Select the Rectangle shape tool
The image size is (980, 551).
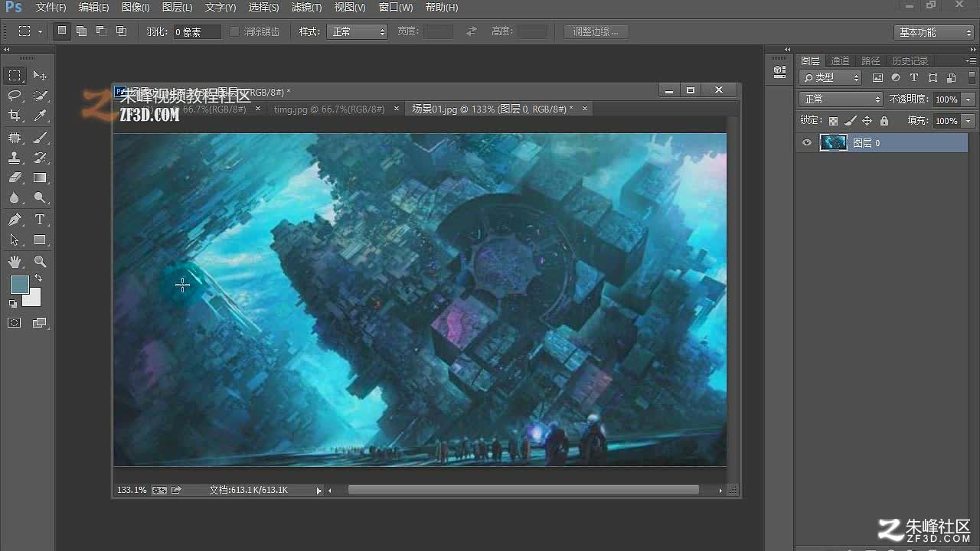coord(40,240)
